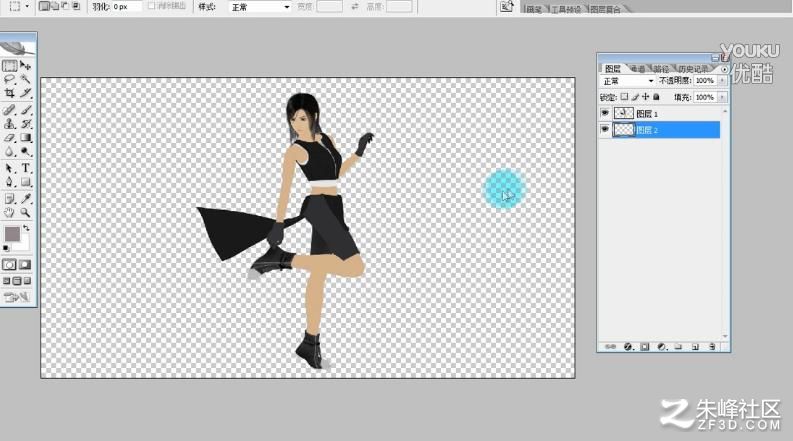Screen dimensions: 793x441
Task: Open the 不透明度 opacity slider arrow
Action: pyautogui.click(x=722, y=80)
